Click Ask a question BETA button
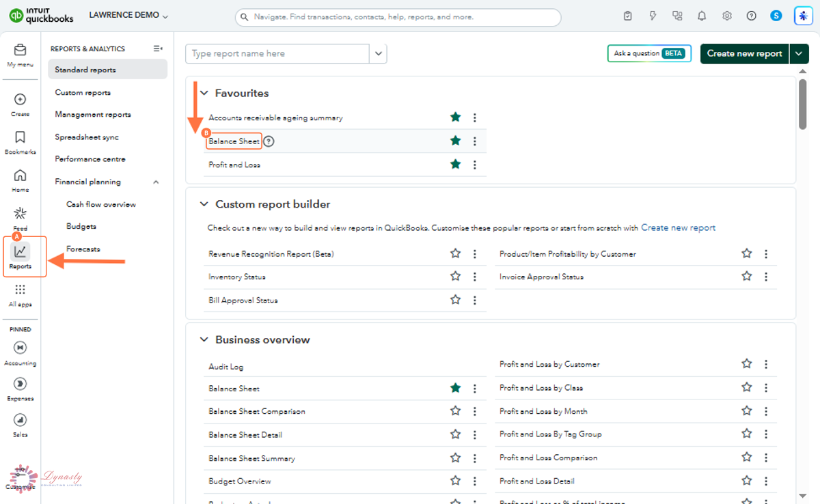Viewport: 820px width, 504px height. point(649,53)
